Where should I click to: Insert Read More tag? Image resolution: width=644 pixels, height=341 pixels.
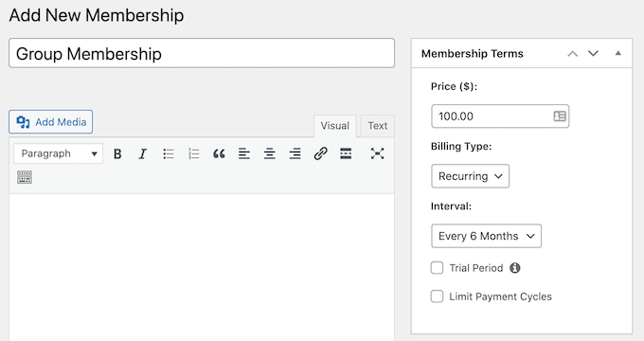[346, 153]
